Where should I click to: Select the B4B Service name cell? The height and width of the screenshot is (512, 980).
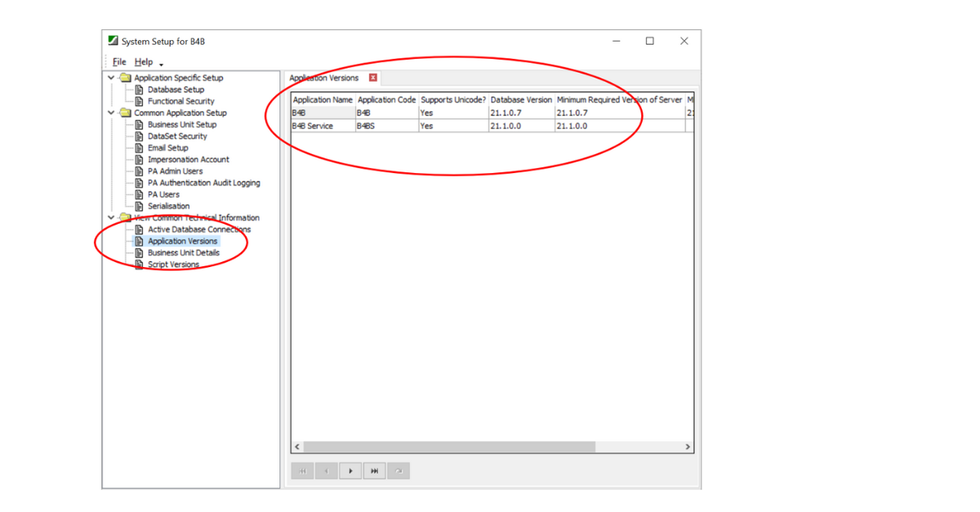click(323, 126)
